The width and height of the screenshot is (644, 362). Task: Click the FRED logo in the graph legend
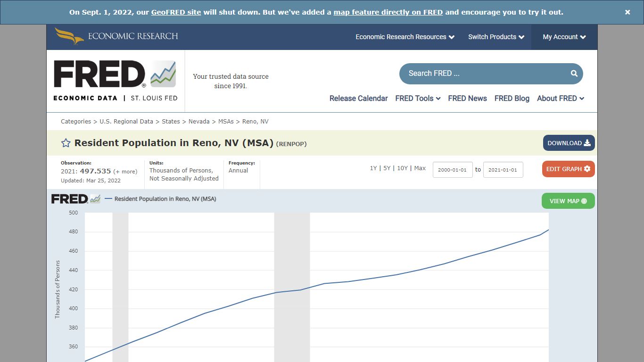(x=75, y=199)
